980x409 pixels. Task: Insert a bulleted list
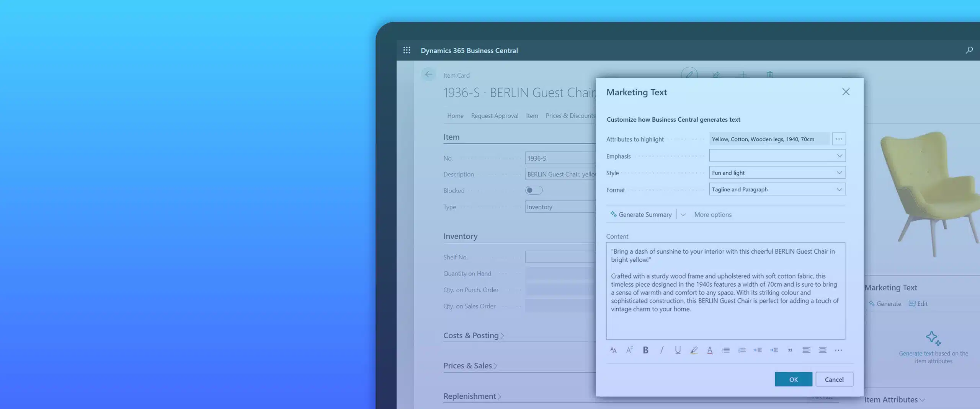click(x=726, y=350)
